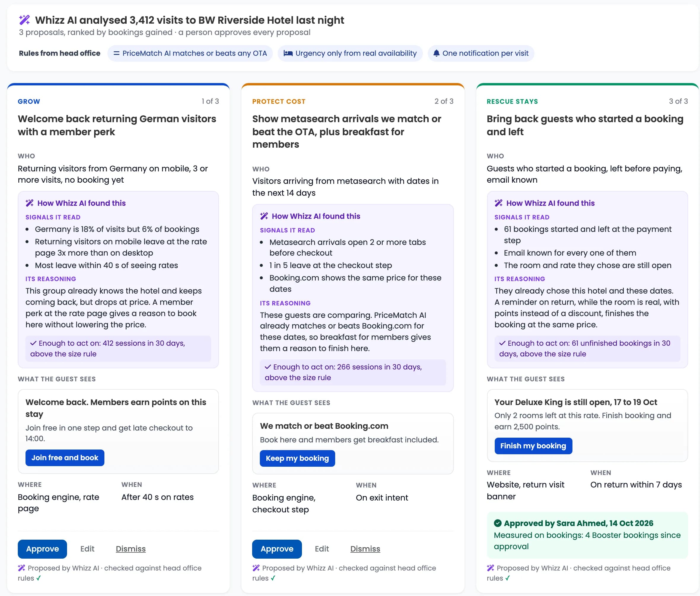Click green rules checkmark in Rescue Stays footer
This screenshot has width=700, height=596.
tap(507, 578)
